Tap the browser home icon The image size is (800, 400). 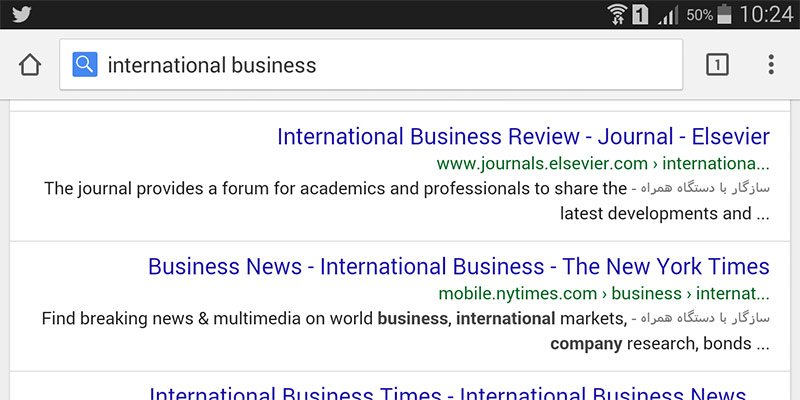click(x=30, y=65)
